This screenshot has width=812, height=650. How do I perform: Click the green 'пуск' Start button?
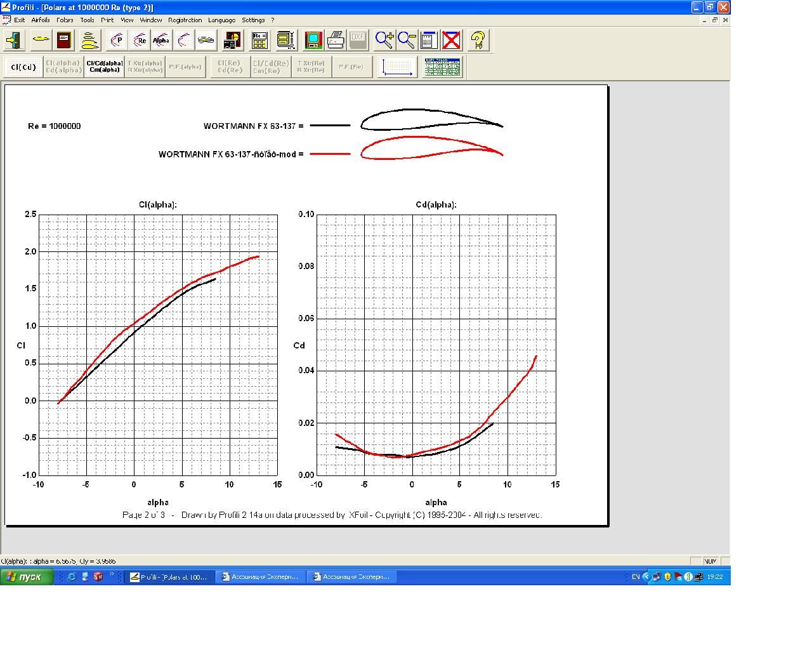click(27, 576)
